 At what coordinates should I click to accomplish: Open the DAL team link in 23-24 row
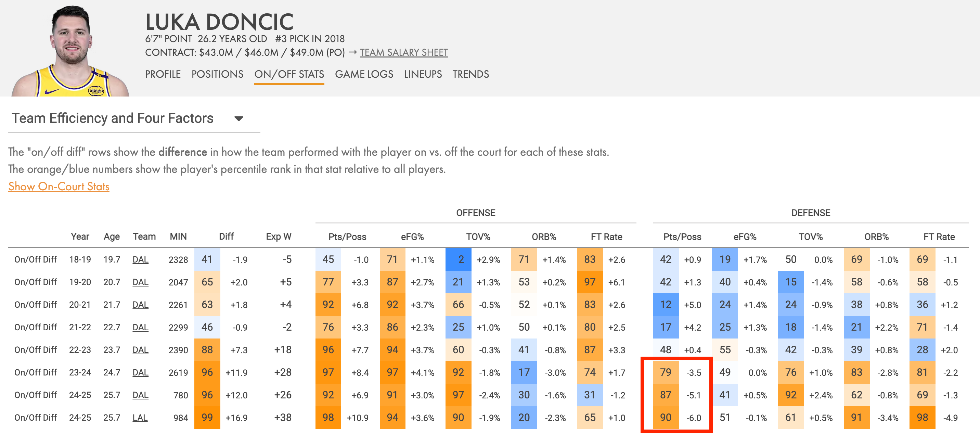(x=140, y=372)
